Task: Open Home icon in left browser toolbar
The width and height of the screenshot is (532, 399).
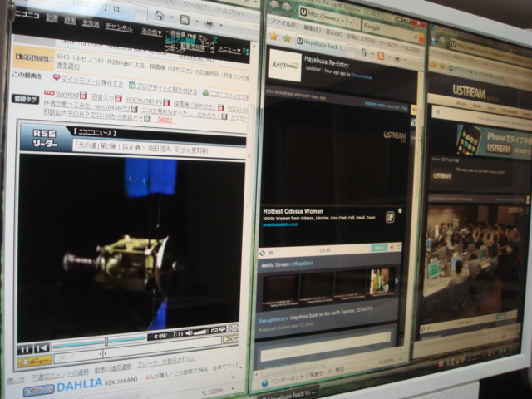Action: pyautogui.click(x=159, y=15)
